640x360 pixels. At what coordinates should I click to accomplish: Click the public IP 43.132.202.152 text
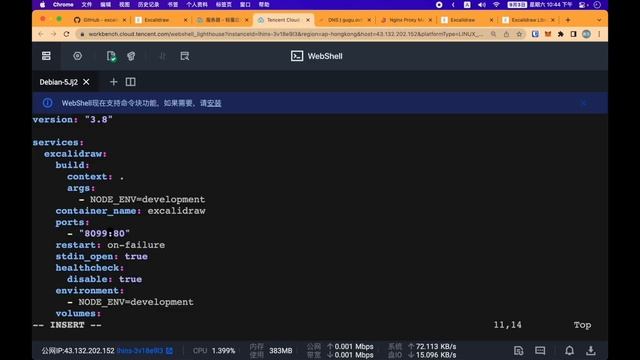point(78,351)
